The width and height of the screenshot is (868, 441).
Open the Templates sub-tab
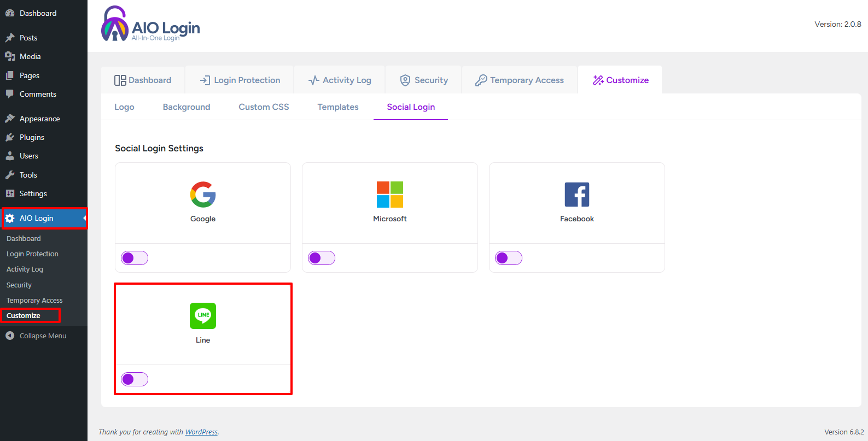point(337,107)
